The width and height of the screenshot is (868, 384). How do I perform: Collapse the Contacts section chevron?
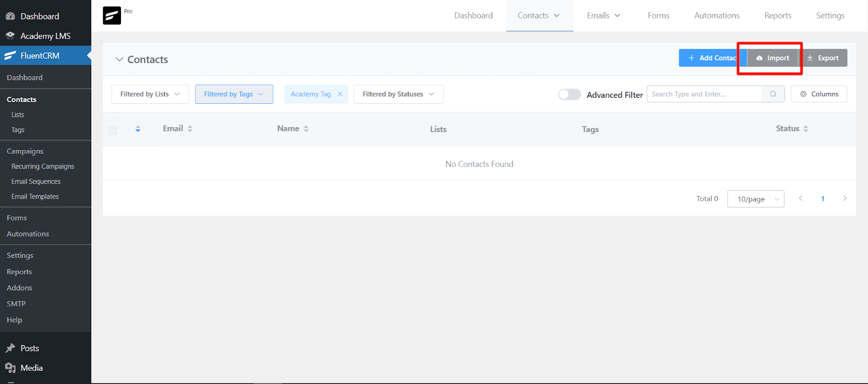[x=119, y=59]
